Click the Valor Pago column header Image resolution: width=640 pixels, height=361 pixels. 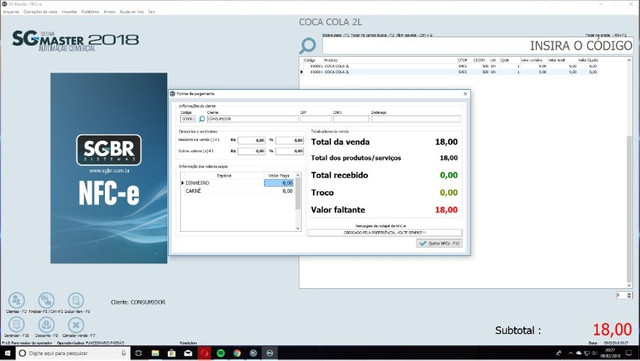point(279,176)
